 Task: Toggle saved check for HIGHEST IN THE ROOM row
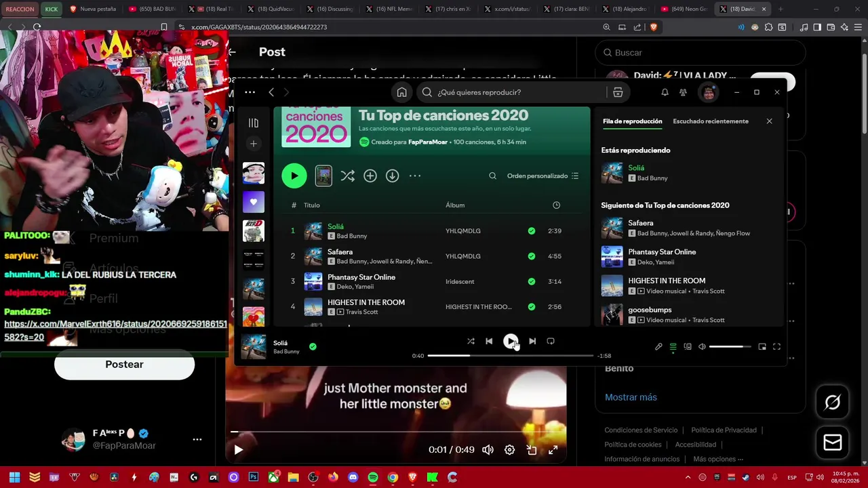click(x=532, y=306)
